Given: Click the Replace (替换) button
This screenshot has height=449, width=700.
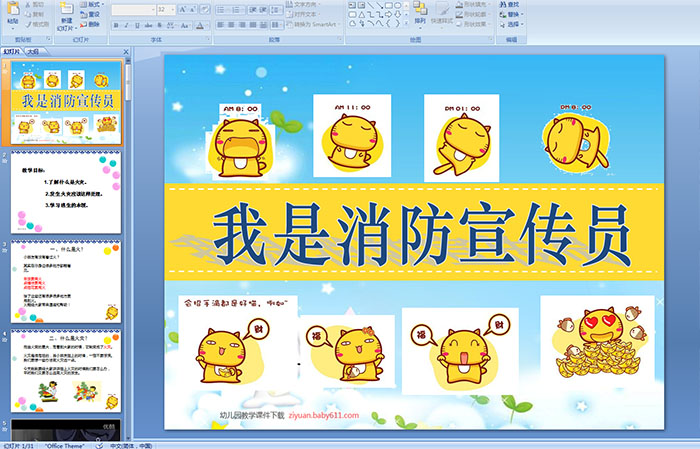Looking at the screenshot, I should click(x=512, y=14).
